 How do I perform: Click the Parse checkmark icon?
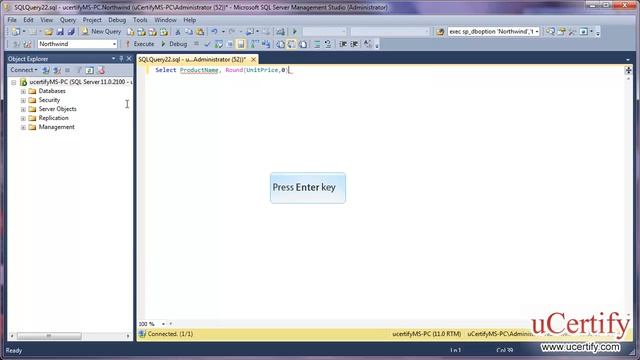click(x=207, y=44)
